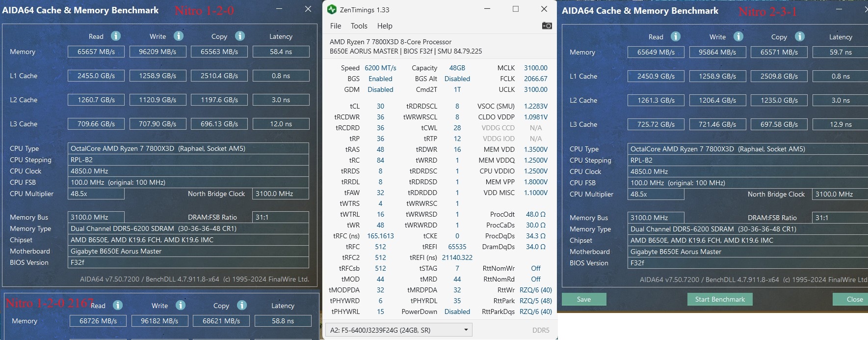This screenshot has height=340, width=868.
Task: Click MEM VDD value 1.3500V
Action: point(535,149)
